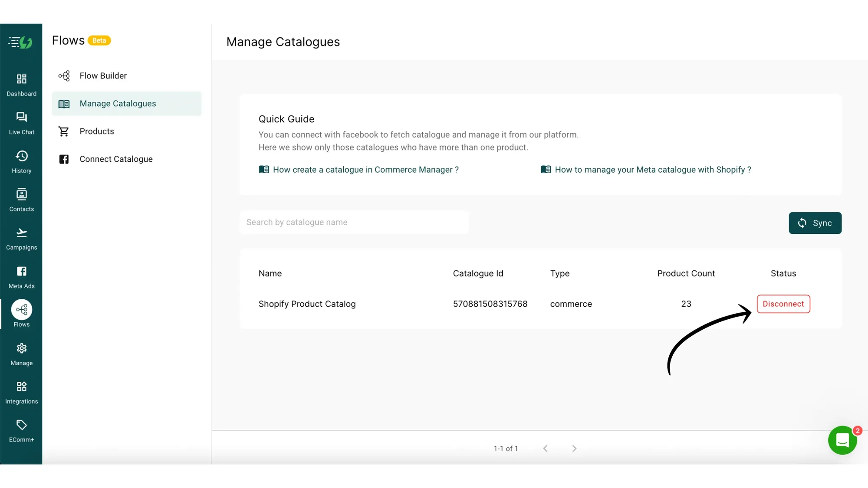Screen dimensions: 868x488
Task: Click the catalogue name search field
Action: [x=354, y=222]
